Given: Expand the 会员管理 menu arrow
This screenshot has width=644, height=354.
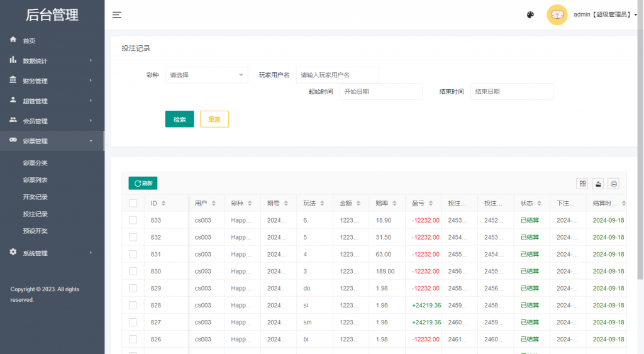Looking at the screenshot, I should click(x=91, y=121).
